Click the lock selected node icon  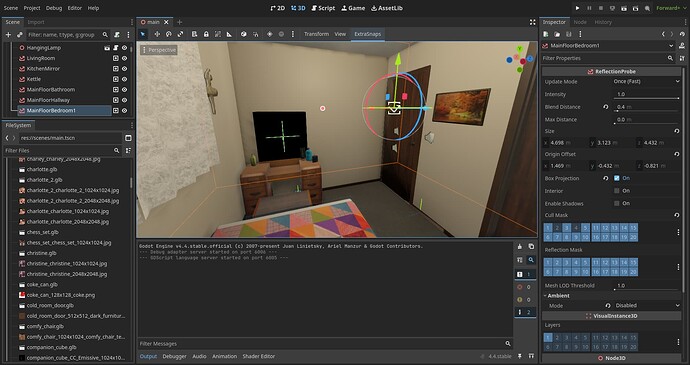[x=206, y=34]
